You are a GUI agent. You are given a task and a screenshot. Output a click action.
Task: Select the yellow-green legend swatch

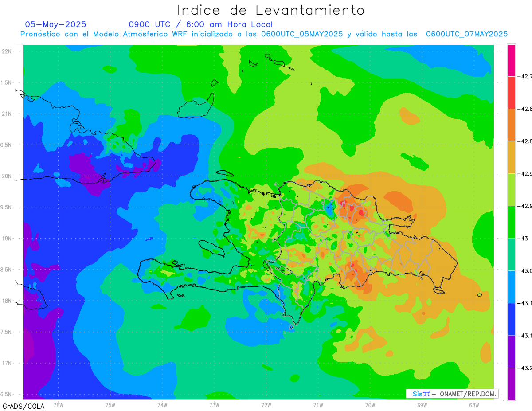coord(511,190)
